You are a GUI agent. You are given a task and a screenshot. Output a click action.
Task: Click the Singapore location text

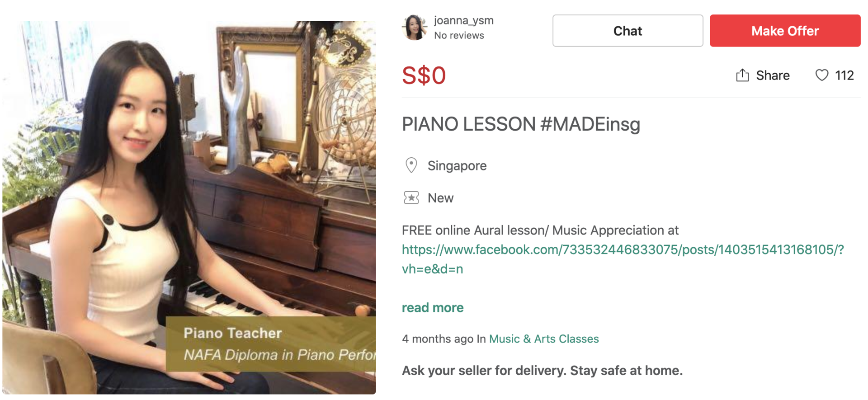(457, 166)
